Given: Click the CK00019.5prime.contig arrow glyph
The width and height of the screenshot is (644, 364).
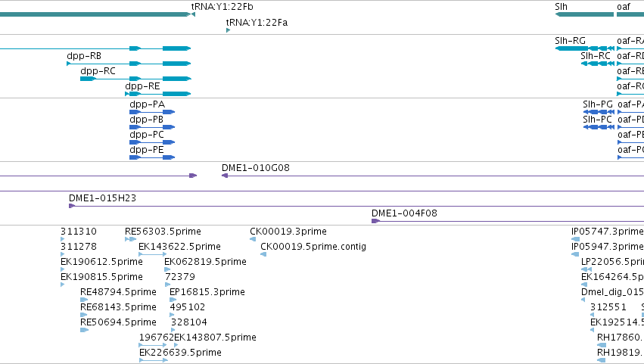Looking at the screenshot, I should (263, 255).
